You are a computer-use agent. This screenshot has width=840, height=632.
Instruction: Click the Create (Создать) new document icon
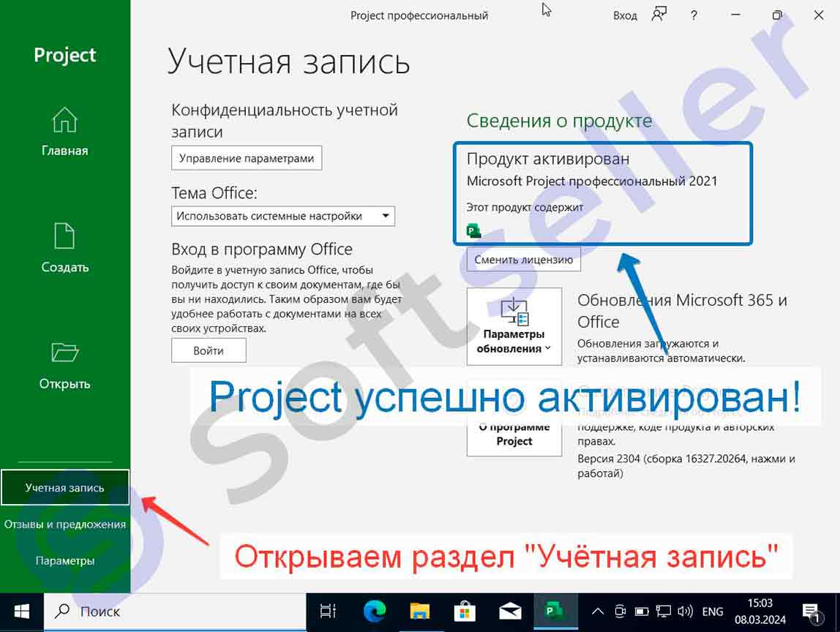64,236
